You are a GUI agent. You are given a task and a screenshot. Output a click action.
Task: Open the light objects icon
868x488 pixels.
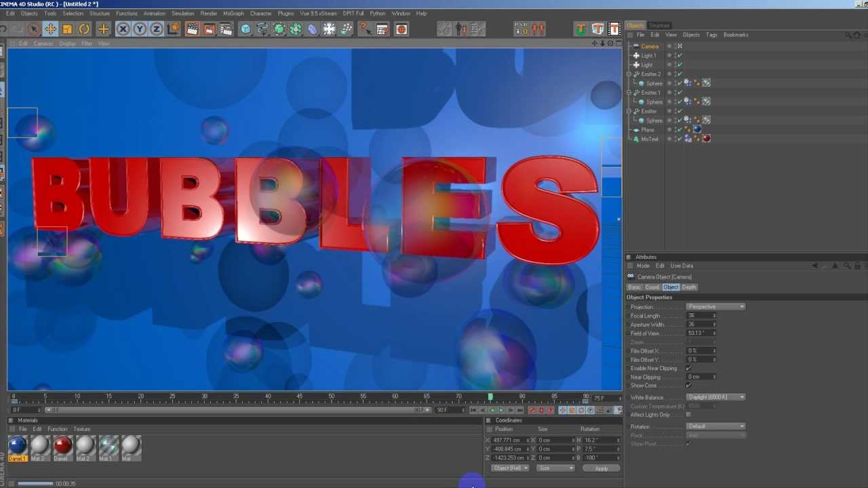tap(330, 28)
